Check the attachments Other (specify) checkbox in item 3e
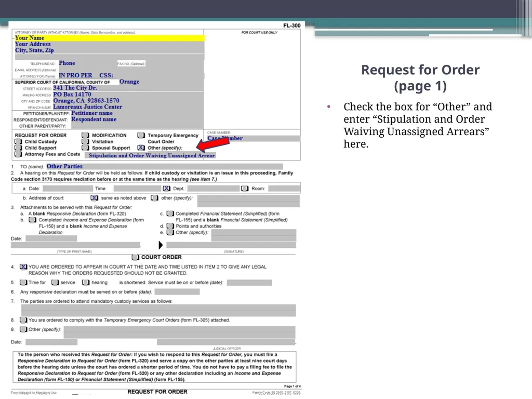Image resolution: width=532 pixels, height=399 pixels. coord(170,232)
